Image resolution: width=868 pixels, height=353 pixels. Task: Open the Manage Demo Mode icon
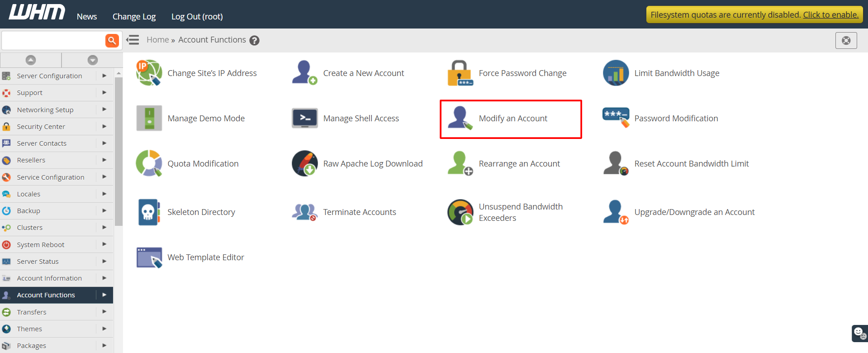(x=149, y=118)
